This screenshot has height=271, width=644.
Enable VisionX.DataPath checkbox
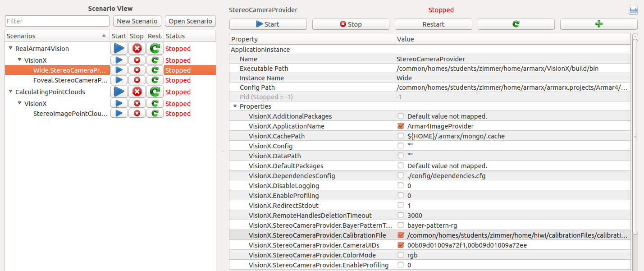click(x=401, y=156)
